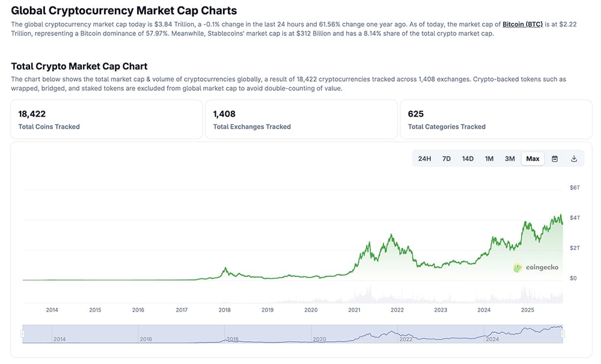Click the 625 Total Categories Tracked card

pyautogui.click(x=495, y=119)
